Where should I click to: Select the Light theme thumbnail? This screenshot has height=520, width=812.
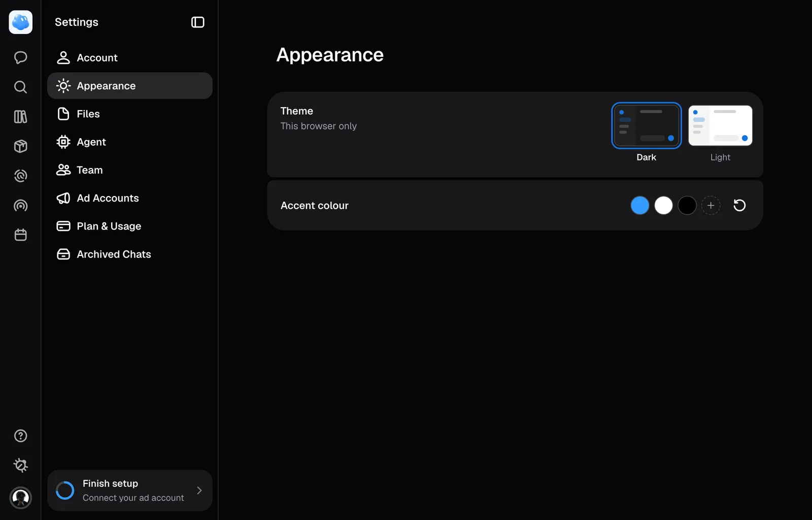720,125
